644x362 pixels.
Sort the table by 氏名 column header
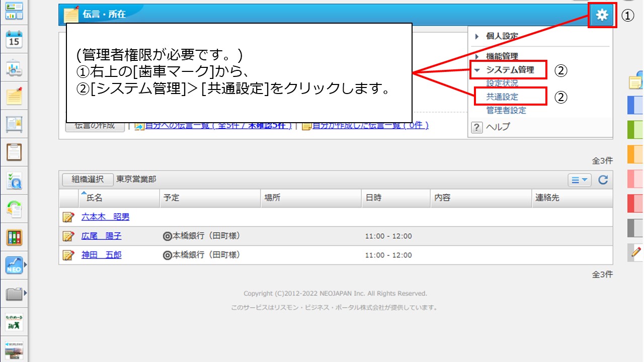click(95, 198)
